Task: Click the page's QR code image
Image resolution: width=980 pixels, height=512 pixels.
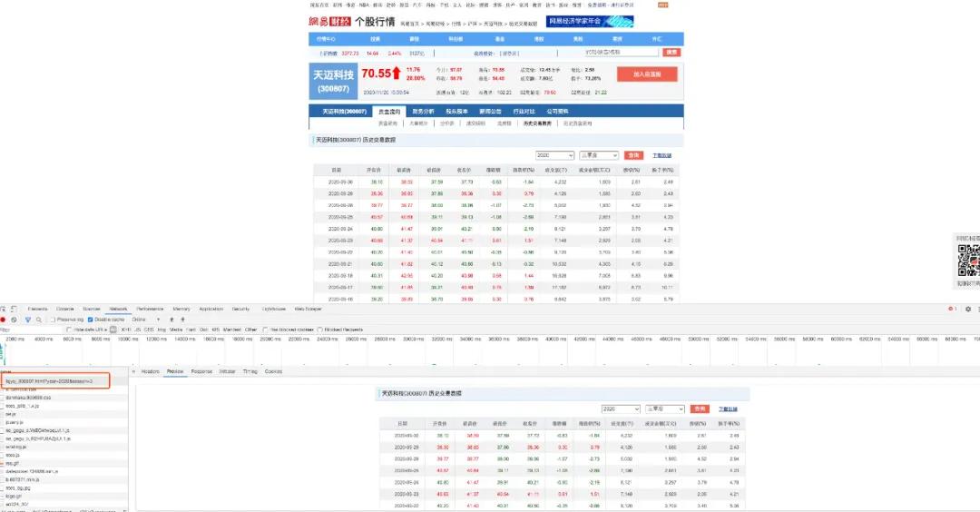Action: pyautogui.click(x=968, y=260)
